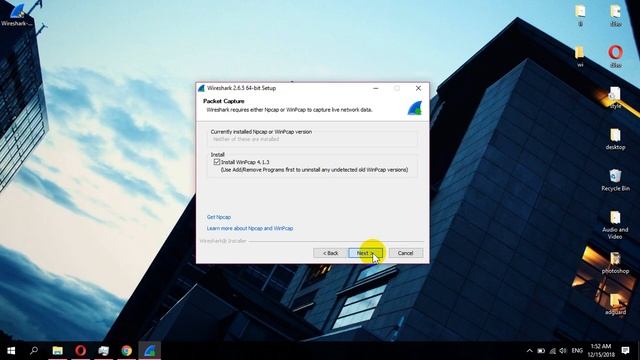Check battery status in system tray
The image size is (640, 360).
541,351
